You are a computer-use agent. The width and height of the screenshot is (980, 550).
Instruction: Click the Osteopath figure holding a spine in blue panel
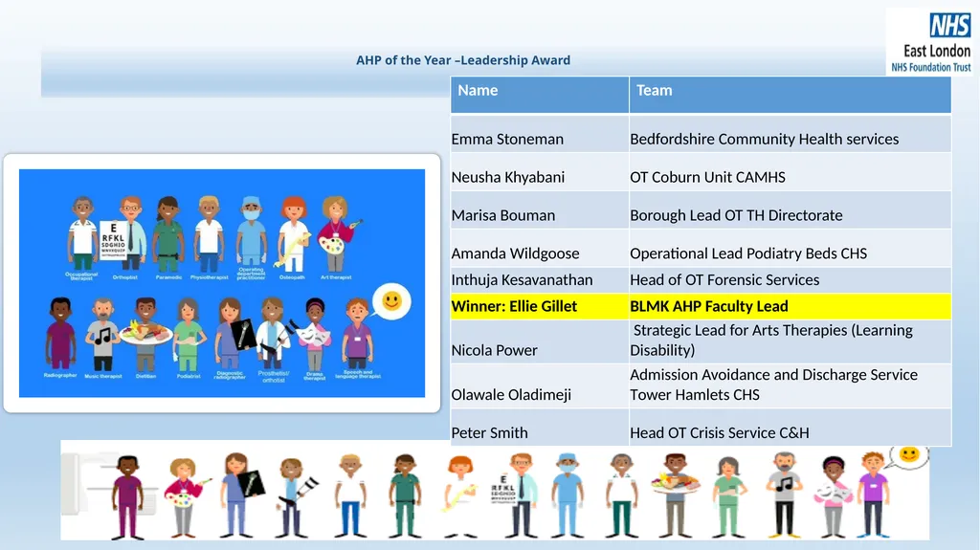click(292, 234)
